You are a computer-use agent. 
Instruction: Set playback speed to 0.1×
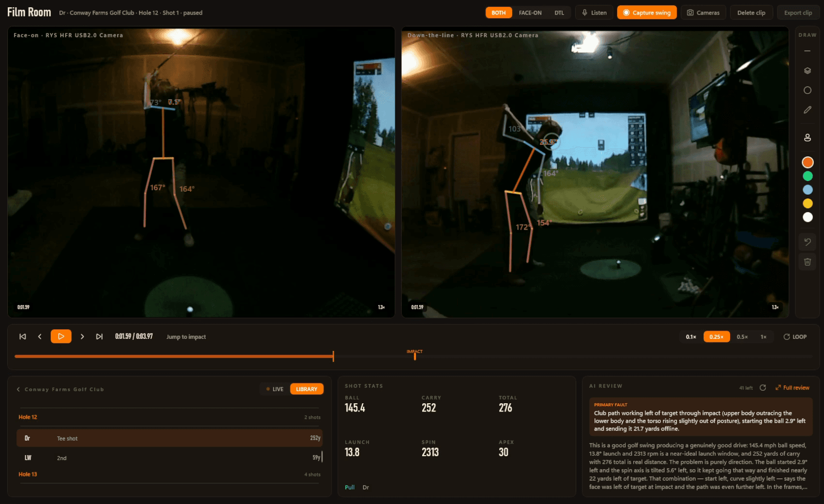coord(691,337)
